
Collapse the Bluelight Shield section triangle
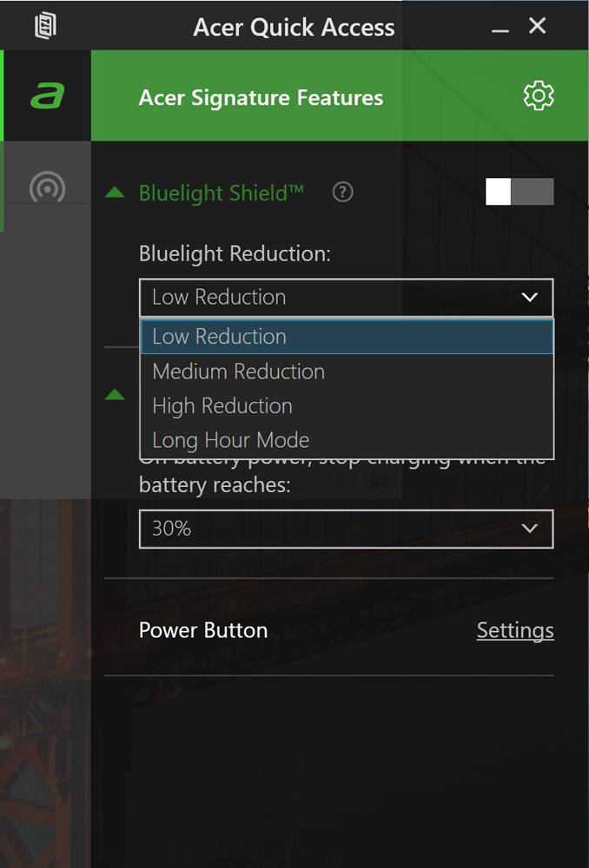115,192
